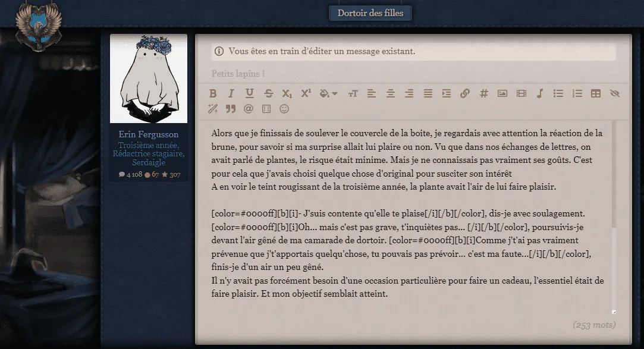This screenshot has width=644, height=349.
Task: Apply strikethrough to text
Action: pos(268,93)
